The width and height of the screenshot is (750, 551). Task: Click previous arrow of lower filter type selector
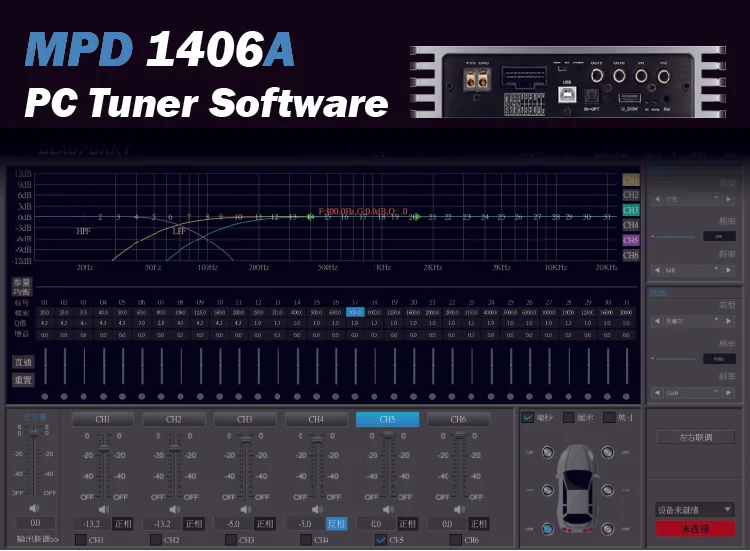(x=657, y=321)
